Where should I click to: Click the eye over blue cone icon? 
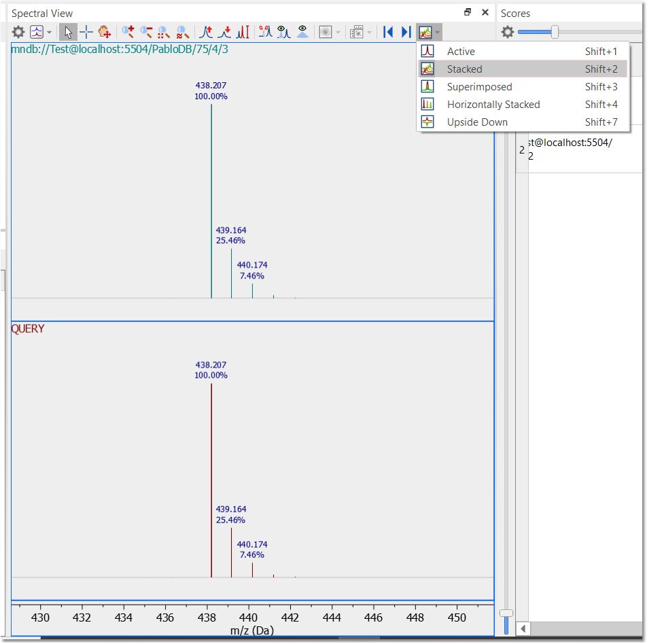click(x=302, y=32)
